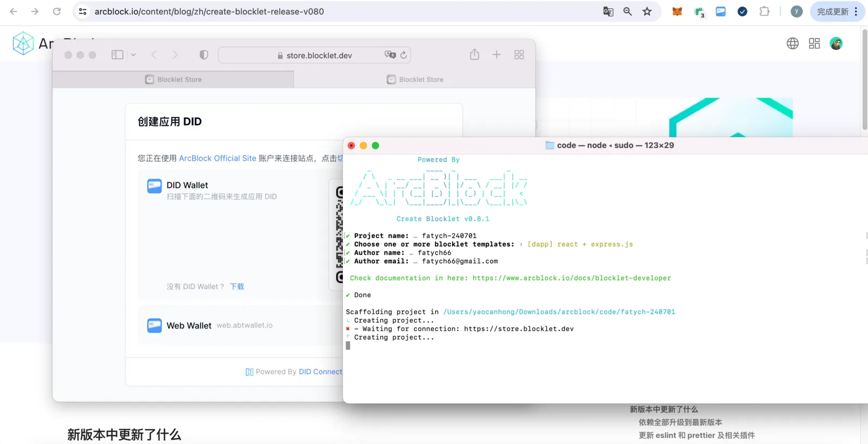This screenshot has width=868, height=444.
Task: Click the documentation URL in the terminal
Action: click(x=572, y=278)
